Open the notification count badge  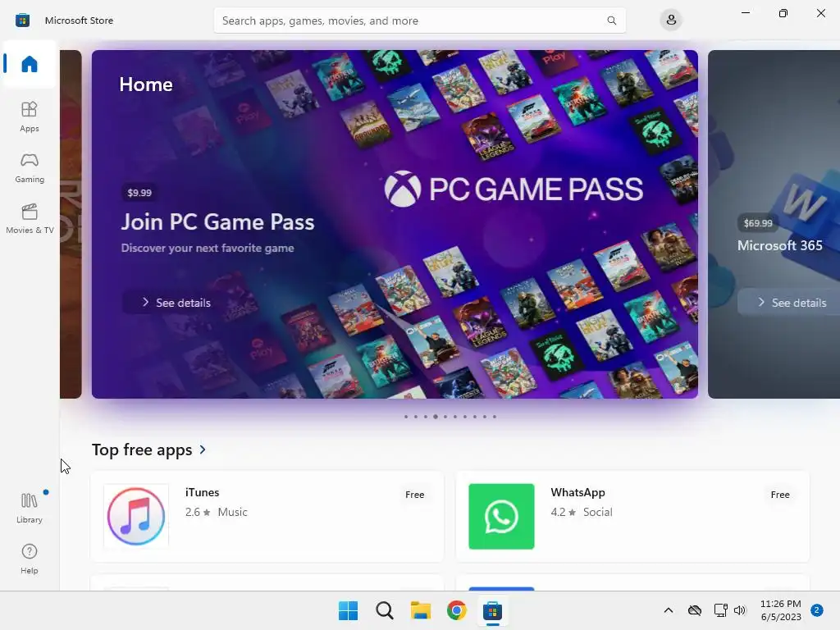817,610
